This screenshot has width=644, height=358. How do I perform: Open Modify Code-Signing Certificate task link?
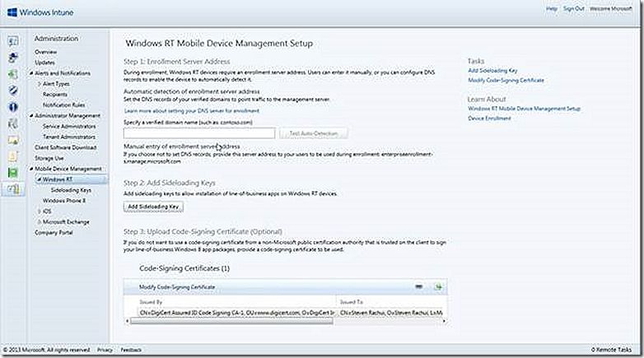click(x=506, y=81)
